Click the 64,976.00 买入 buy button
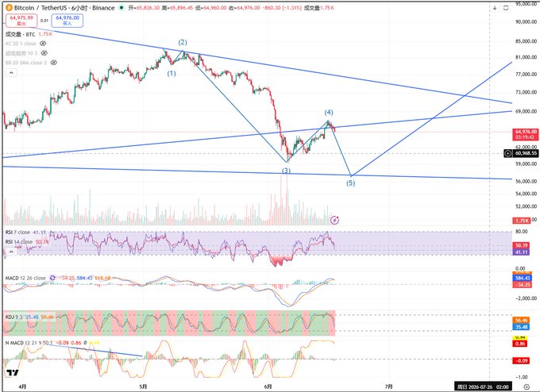 [67, 21]
